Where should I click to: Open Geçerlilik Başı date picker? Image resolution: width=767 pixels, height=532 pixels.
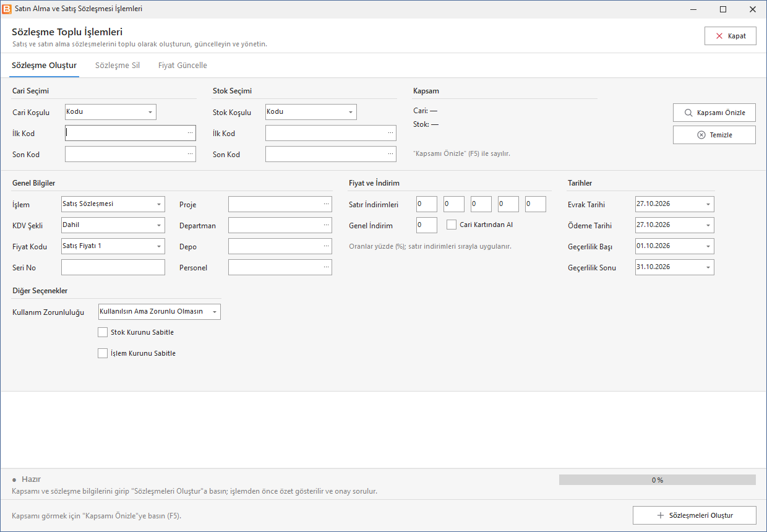[x=708, y=246]
